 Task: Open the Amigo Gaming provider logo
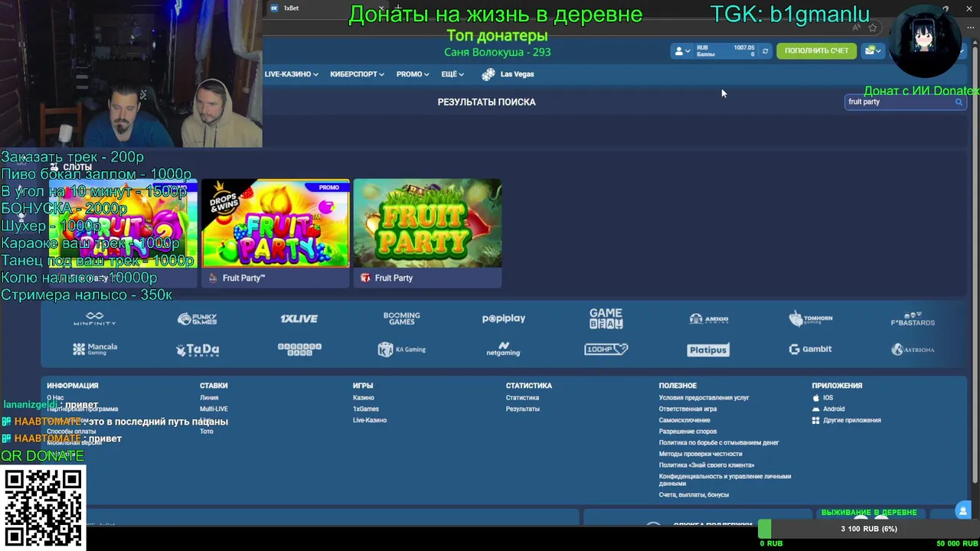pos(708,318)
